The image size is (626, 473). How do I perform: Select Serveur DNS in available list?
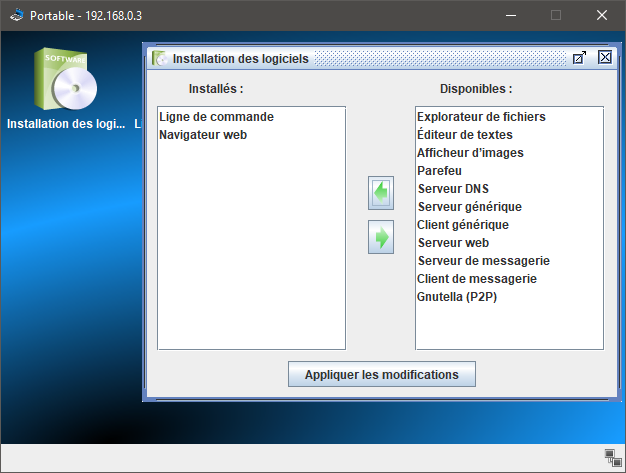point(453,189)
